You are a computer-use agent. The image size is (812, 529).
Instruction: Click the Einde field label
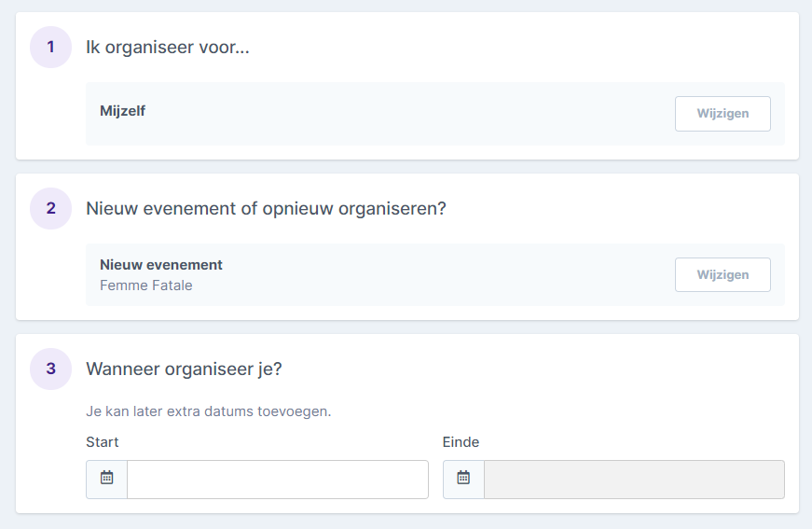[x=461, y=442]
